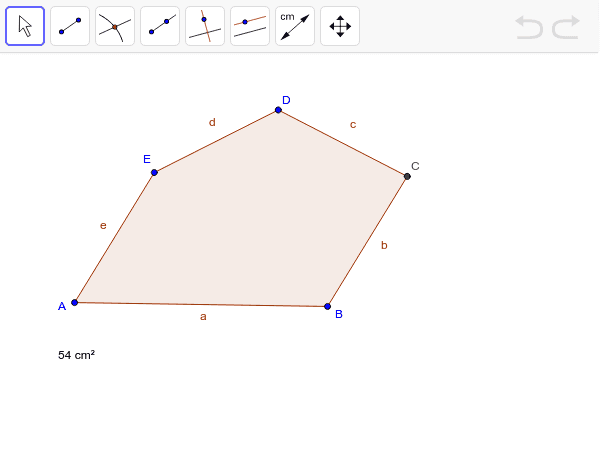This screenshot has width=600, height=450.
Task: Select the Segment between two points tool
Action: [x=70, y=26]
